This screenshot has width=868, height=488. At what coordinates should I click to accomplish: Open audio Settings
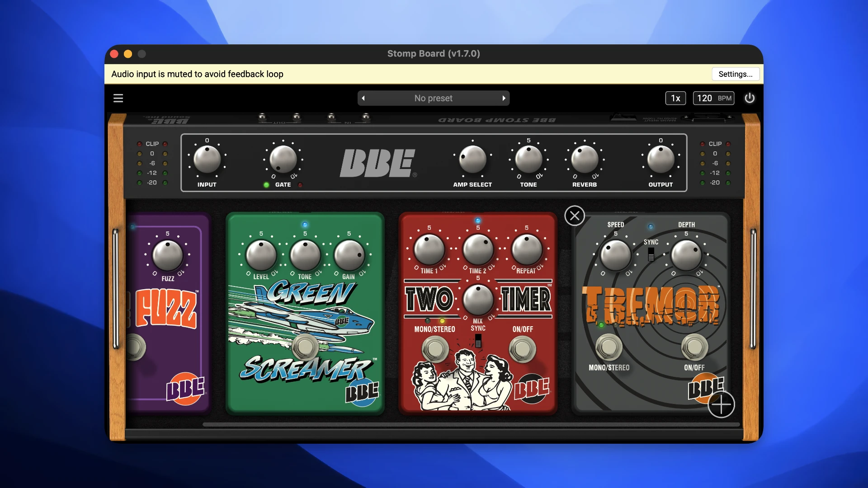tap(735, 74)
